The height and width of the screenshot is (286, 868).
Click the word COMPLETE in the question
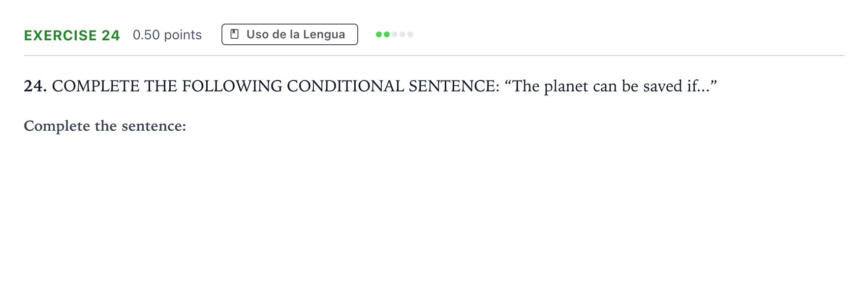96,86
